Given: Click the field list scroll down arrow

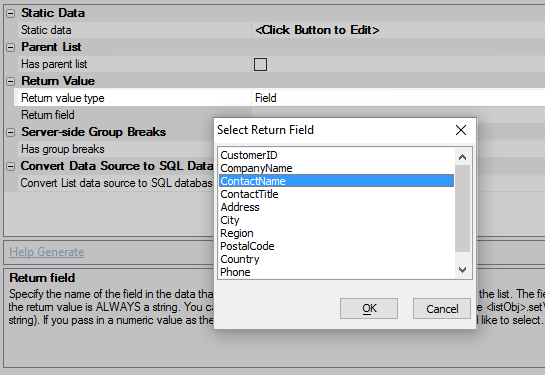Looking at the screenshot, I should pos(462,270).
